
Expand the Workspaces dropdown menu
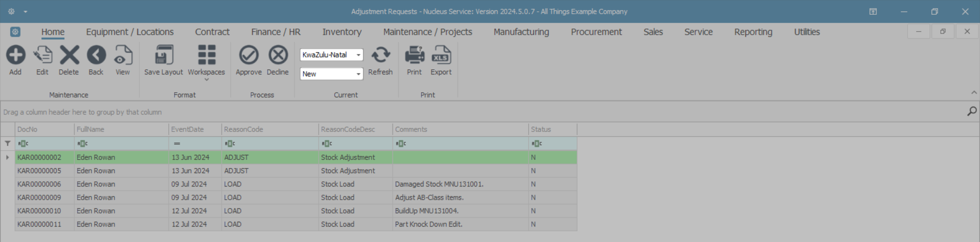(206, 79)
